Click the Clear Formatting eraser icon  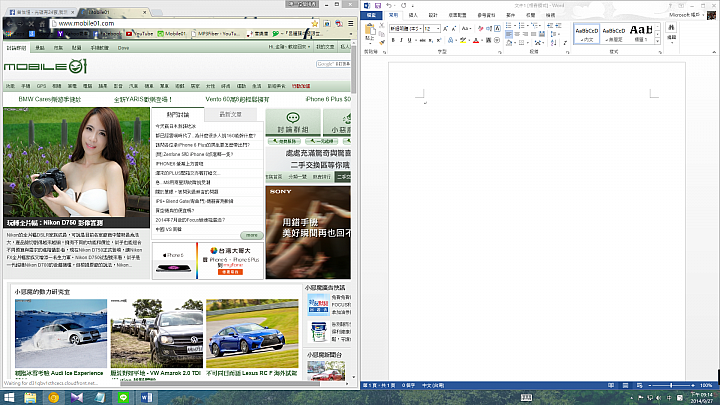480,28
